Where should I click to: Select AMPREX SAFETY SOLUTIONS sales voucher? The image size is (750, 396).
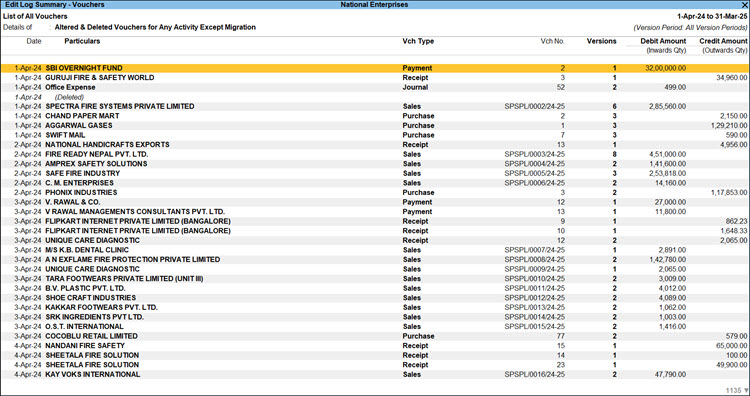click(375, 164)
